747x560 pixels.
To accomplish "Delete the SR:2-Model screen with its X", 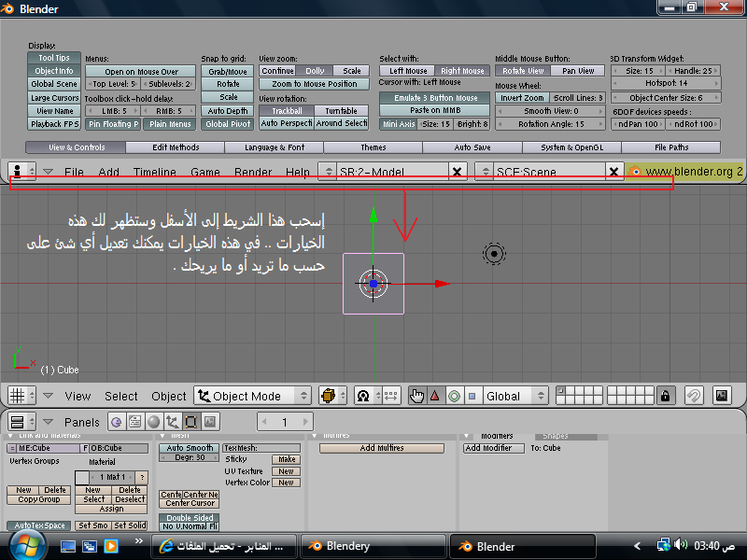I will pyautogui.click(x=457, y=172).
